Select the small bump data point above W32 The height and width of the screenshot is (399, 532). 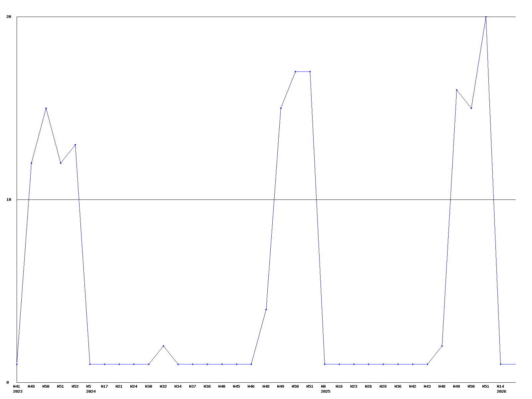pyautogui.click(x=163, y=346)
